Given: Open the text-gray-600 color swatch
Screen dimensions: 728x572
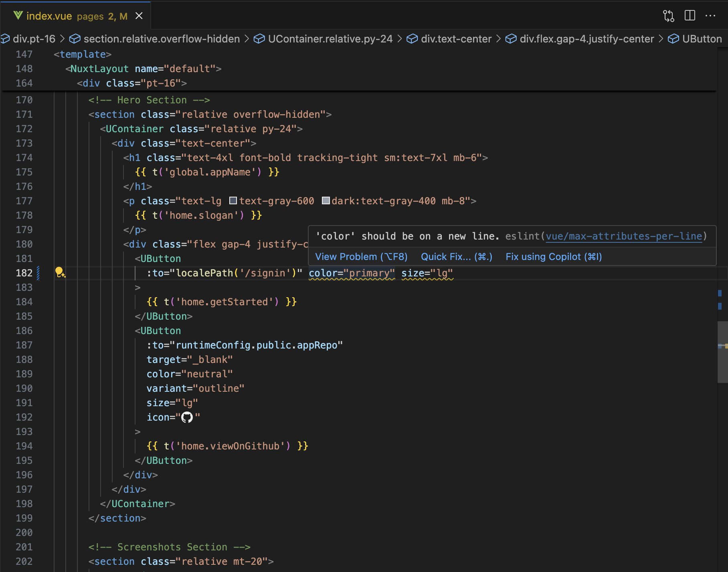Looking at the screenshot, I should coord(233,201).
